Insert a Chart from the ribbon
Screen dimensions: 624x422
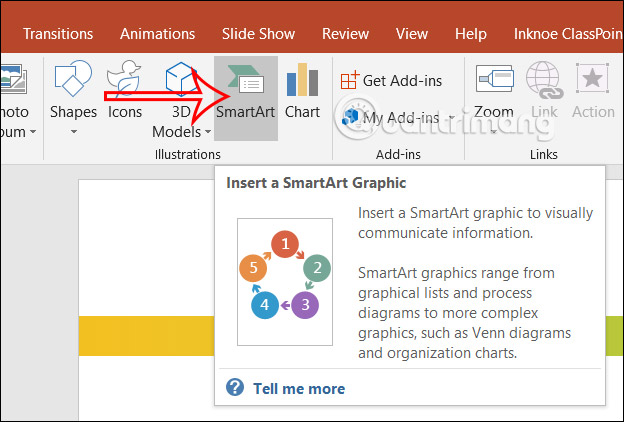302,93
